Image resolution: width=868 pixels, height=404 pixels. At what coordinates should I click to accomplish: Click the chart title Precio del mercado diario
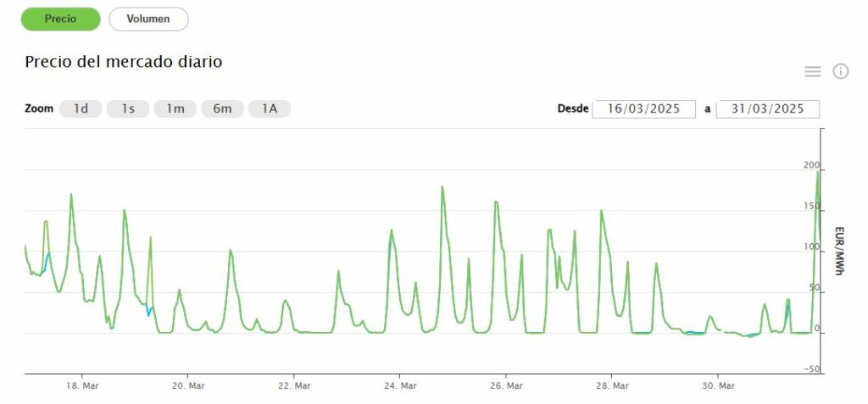(124, 62)
